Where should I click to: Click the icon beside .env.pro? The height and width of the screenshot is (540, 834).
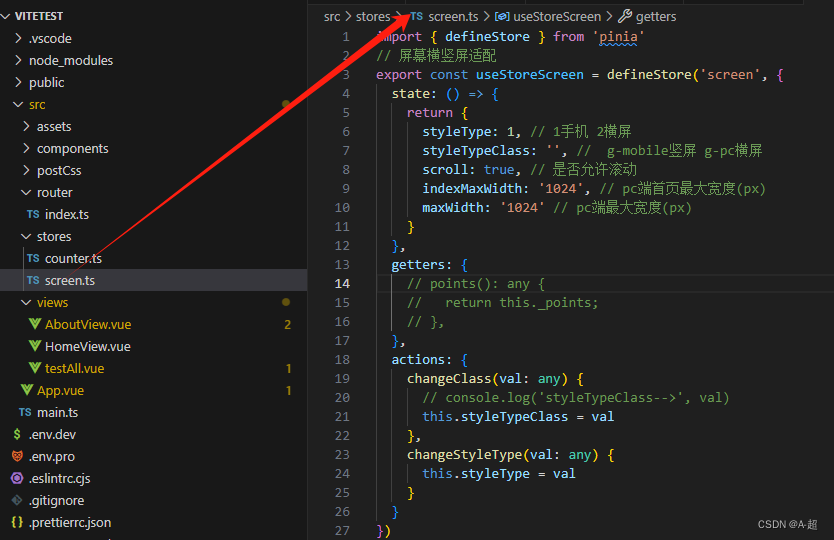click(17, 456)
